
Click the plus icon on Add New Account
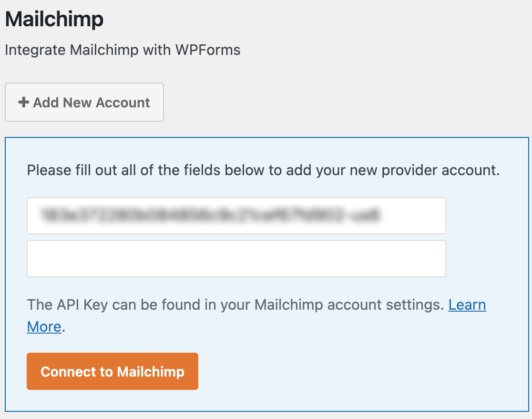23,103
